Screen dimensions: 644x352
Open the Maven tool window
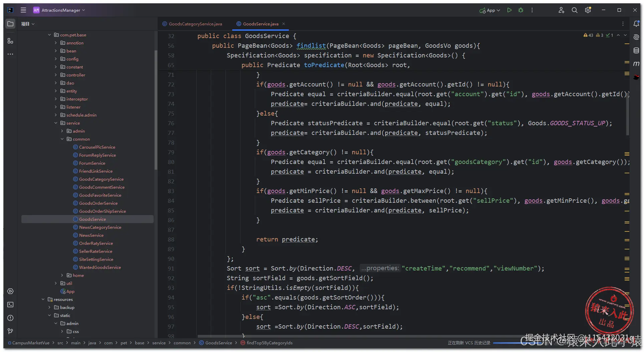(x=636, y=64)
